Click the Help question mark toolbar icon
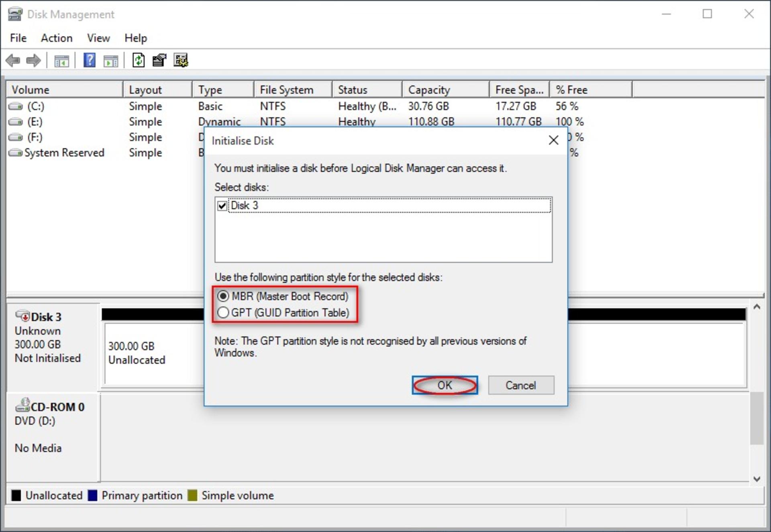The height and width of the screenshot is (532, 771). tap(89, 60)
